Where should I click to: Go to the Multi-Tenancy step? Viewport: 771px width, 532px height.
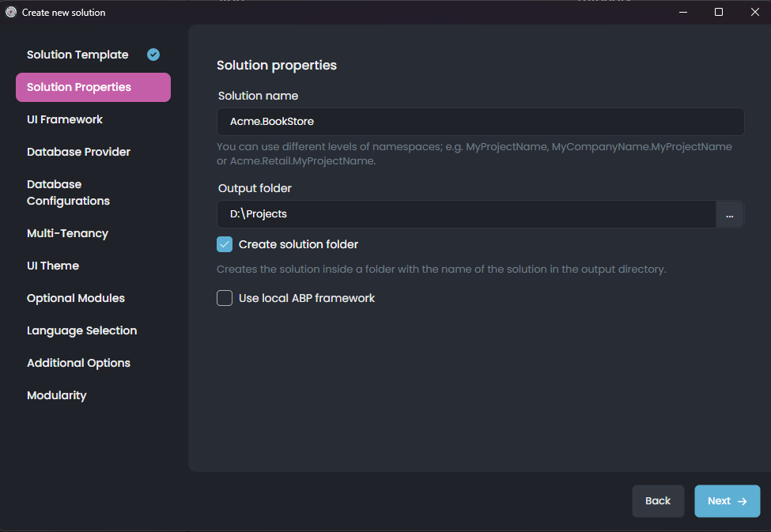tap(68, 233)
